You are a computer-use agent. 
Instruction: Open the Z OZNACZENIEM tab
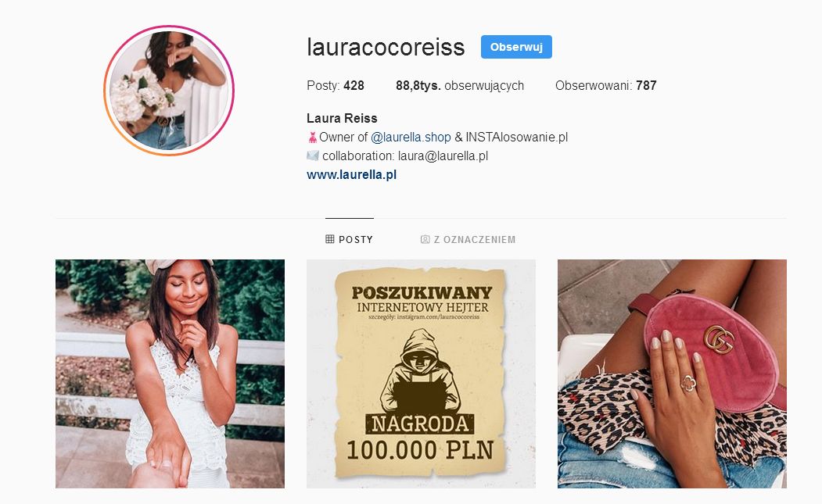coord(468,239)
